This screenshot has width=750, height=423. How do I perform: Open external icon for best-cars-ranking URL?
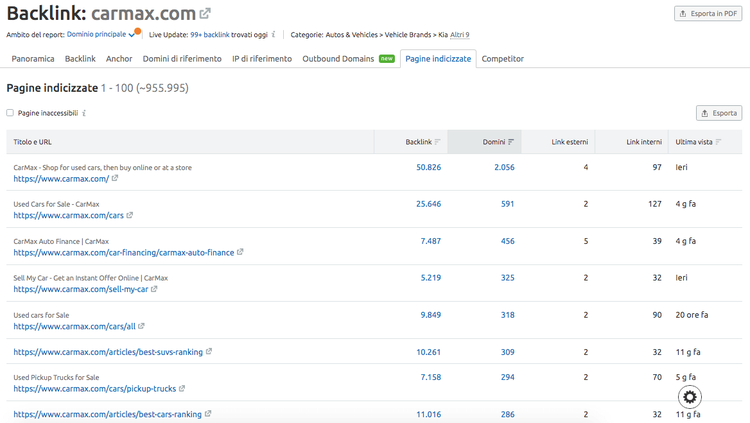208,413
